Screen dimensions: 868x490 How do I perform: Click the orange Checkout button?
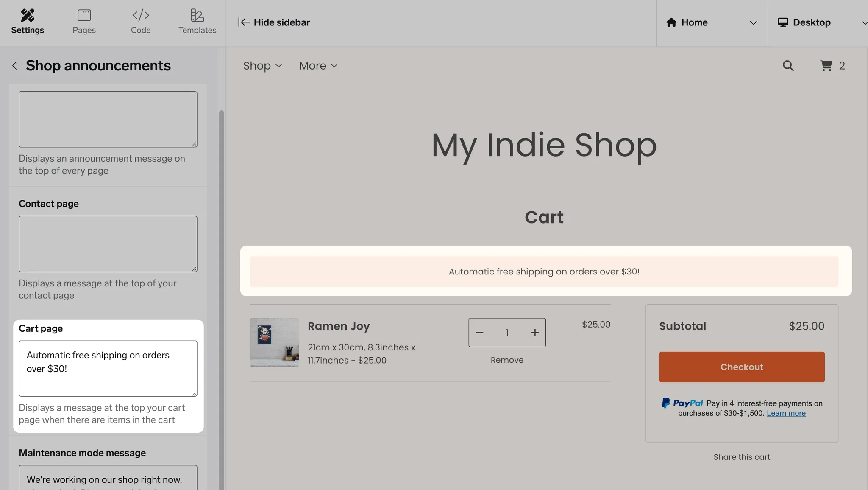pyautogui.click(x=741, y=367)
